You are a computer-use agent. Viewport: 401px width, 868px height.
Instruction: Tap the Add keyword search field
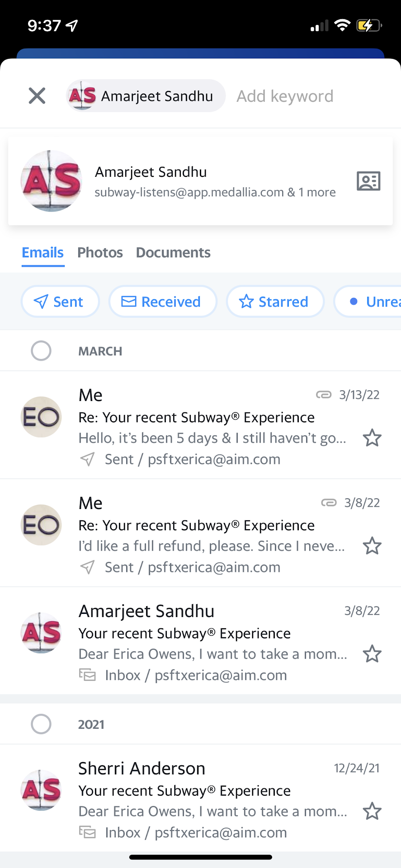coord(285,96)
